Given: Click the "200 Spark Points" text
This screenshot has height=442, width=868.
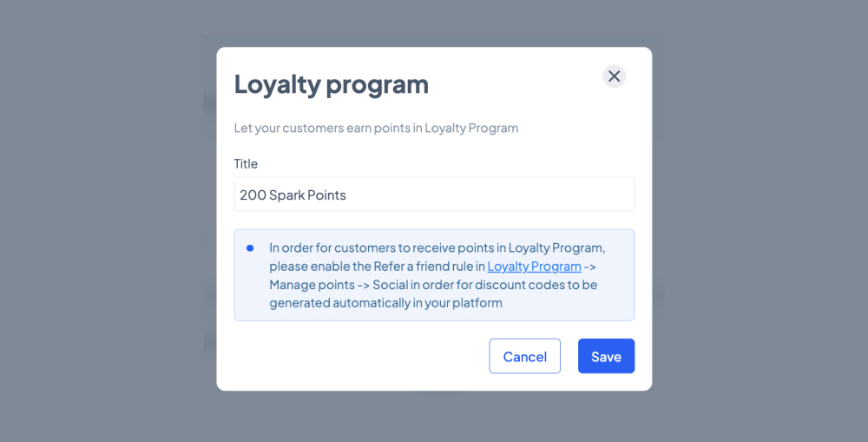Looking at the screenshot, I should click(293, 195).
